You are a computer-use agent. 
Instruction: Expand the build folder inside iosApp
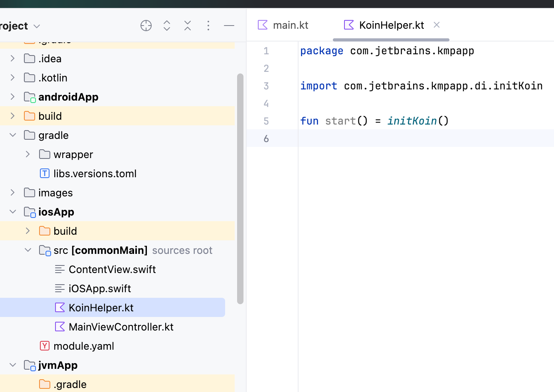pos(28,231)
